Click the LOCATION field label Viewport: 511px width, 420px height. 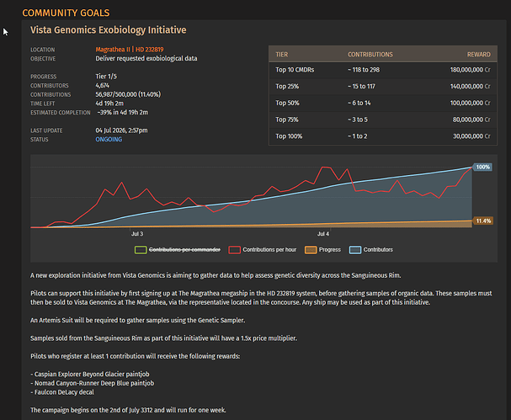pyautogui.click(x=42, y=50)
